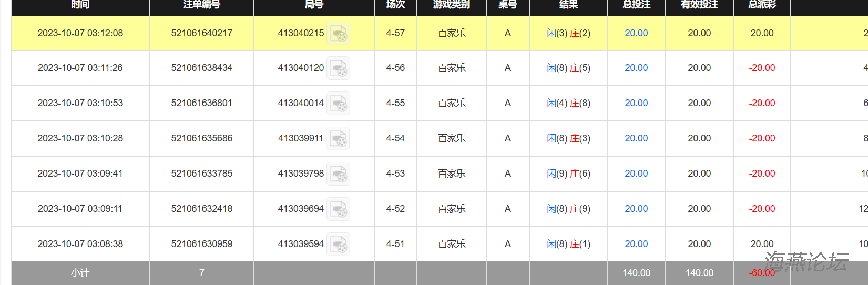Click result 闲(8) 庄(5)

click(568, 68)
